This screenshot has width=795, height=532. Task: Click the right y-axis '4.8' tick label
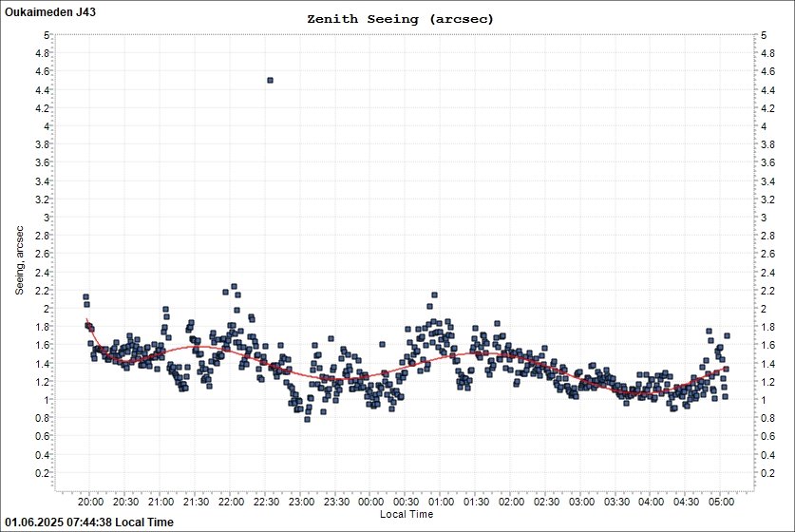coord(767,53)
